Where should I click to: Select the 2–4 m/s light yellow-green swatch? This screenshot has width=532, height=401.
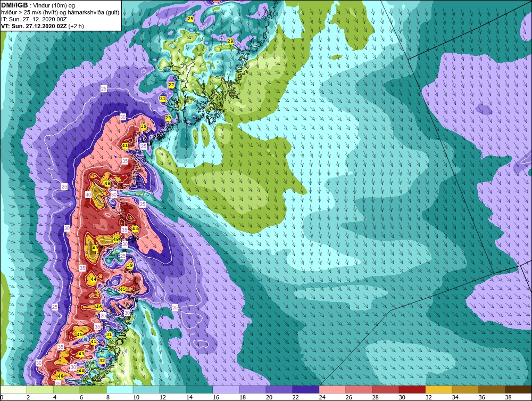pos(40,389)
